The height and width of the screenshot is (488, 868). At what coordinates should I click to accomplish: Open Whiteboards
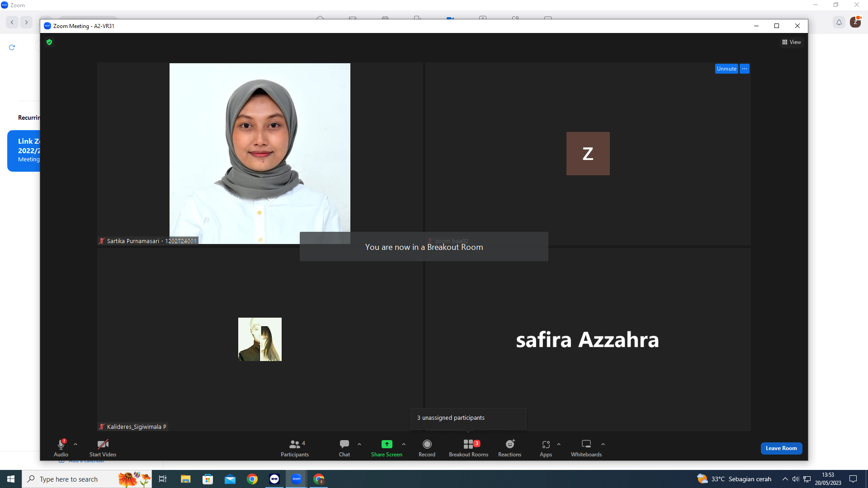pos(586,448)
